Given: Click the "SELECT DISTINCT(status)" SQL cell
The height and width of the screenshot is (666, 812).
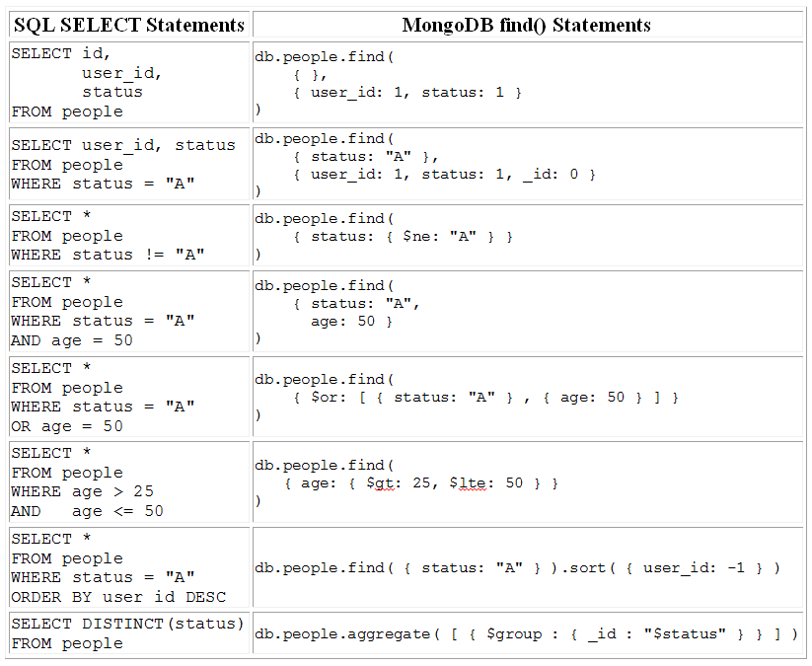Looking at the screenshot, I should (x=129, y=633).
